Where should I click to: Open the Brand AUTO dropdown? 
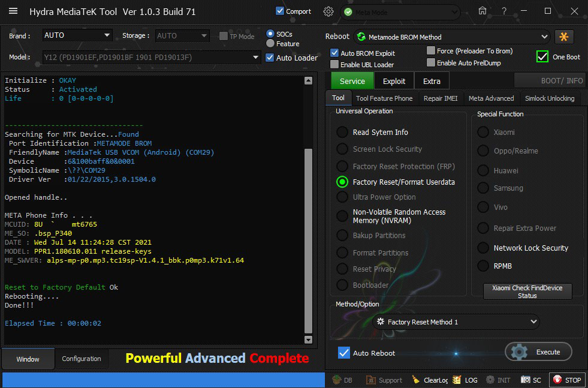pyautogui.click(x=77, y=35)
